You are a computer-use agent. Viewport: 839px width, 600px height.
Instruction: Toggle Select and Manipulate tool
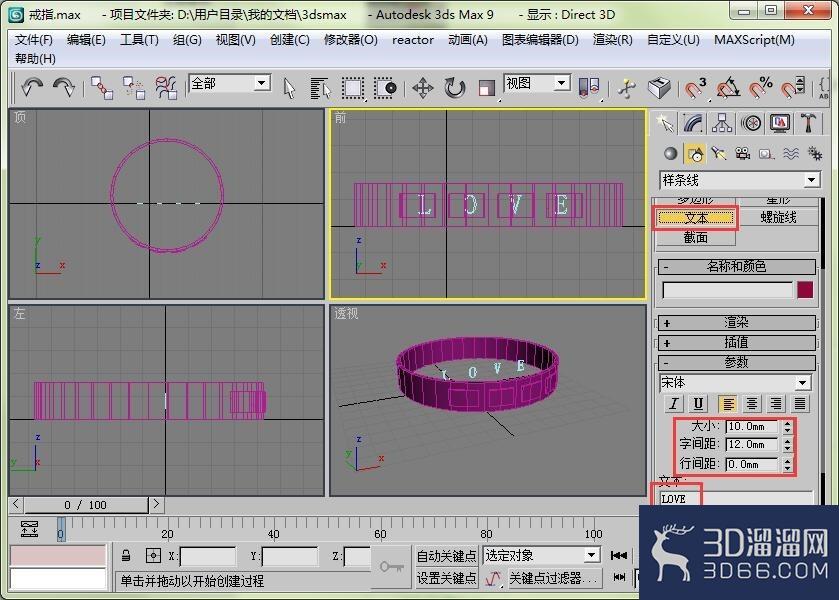627,88
